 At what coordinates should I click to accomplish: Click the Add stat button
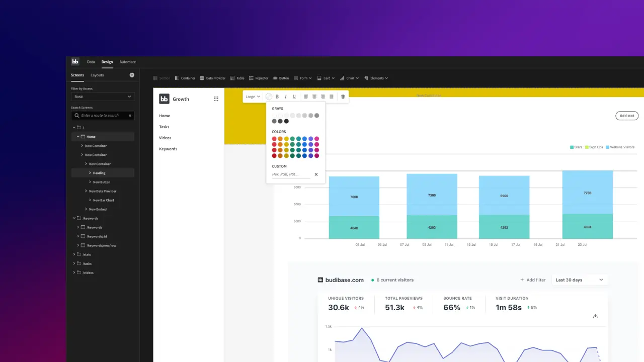point(627,116)
